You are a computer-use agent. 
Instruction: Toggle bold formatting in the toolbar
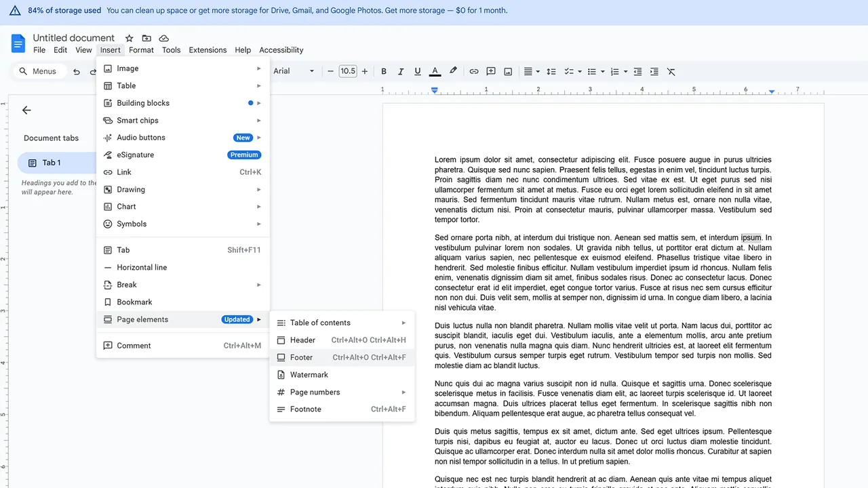(383, 71)
